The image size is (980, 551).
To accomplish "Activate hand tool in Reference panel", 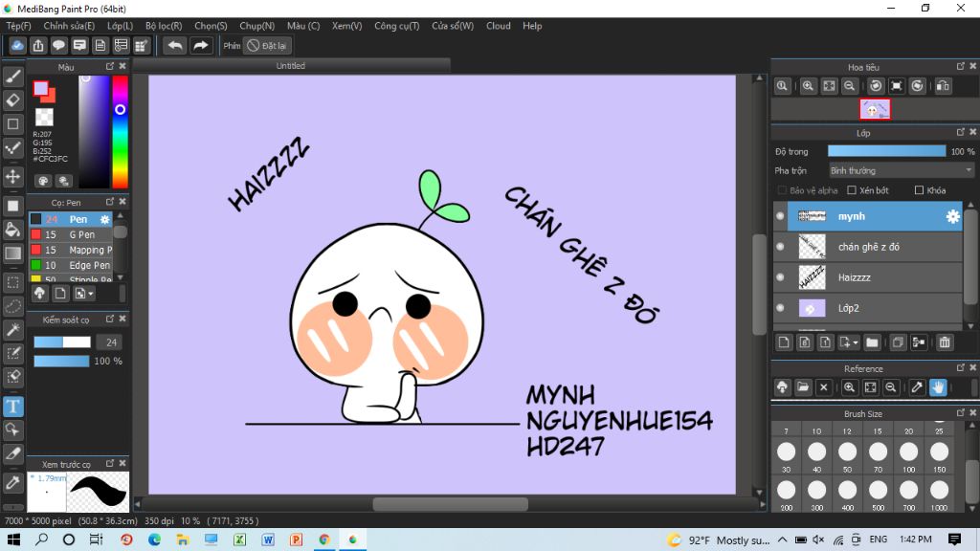I will [938, 387].
